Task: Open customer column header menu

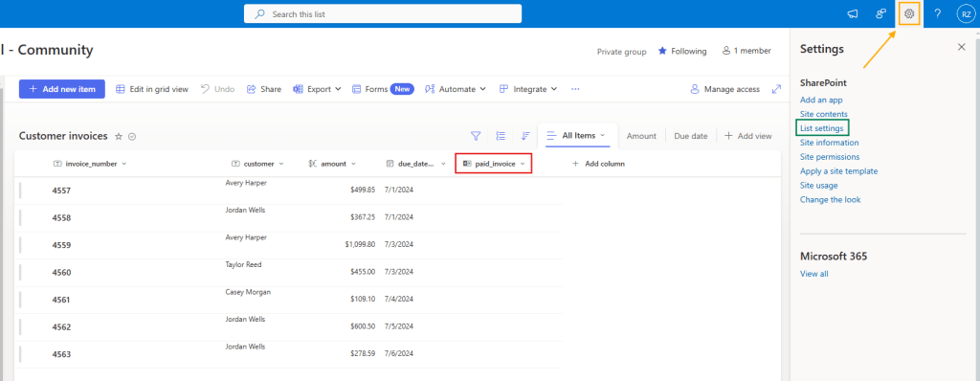Action: click(x=257, y=164)
